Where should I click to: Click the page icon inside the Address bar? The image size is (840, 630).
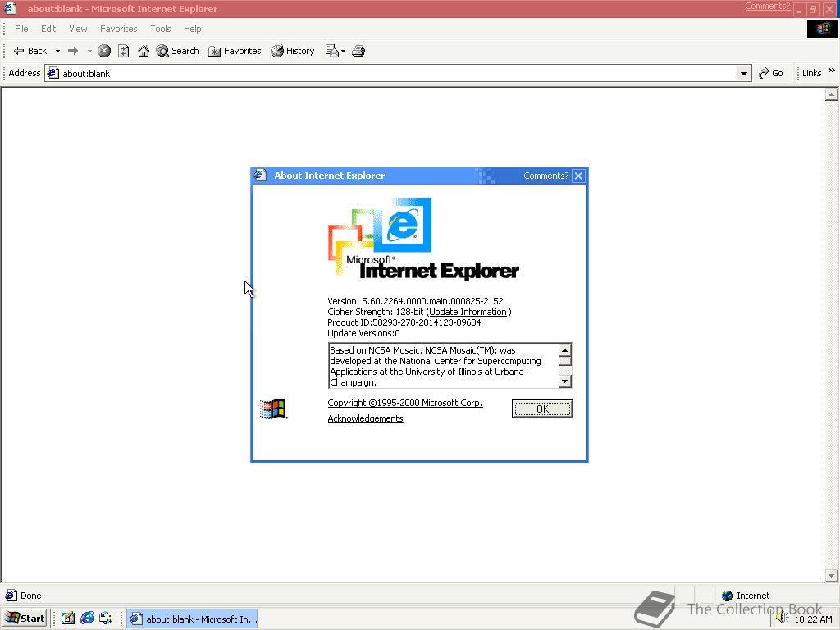coord(52,73)
